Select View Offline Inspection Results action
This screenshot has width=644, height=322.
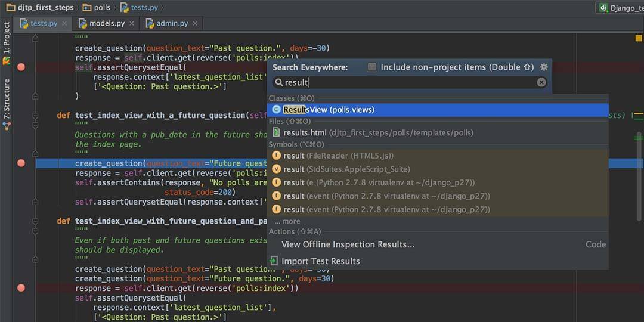[x=348, y=244]
